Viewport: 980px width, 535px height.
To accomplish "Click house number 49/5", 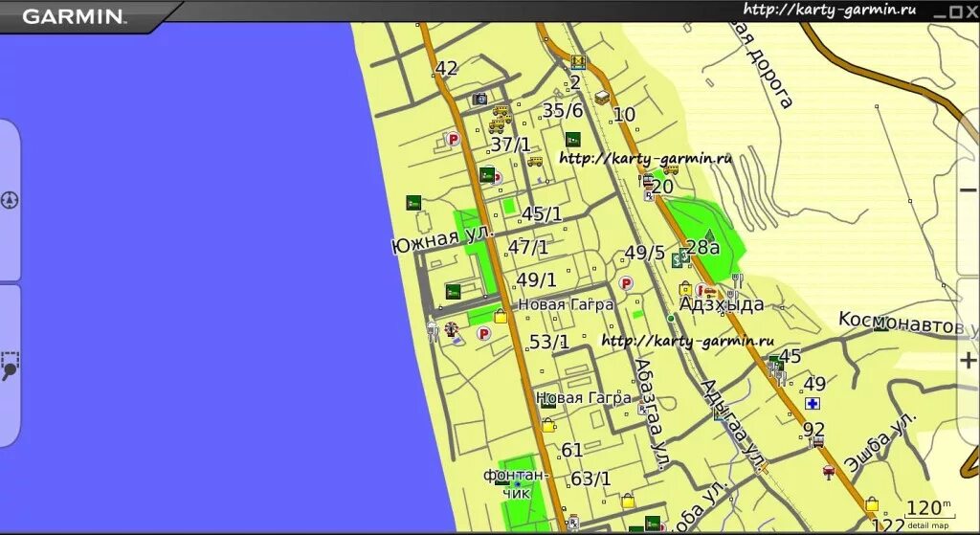I will [645, 253].
